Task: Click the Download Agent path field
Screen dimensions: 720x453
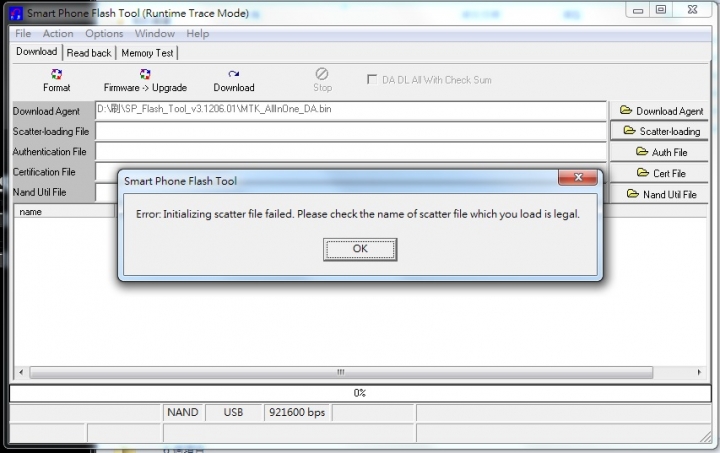Action: coord(351,111)
